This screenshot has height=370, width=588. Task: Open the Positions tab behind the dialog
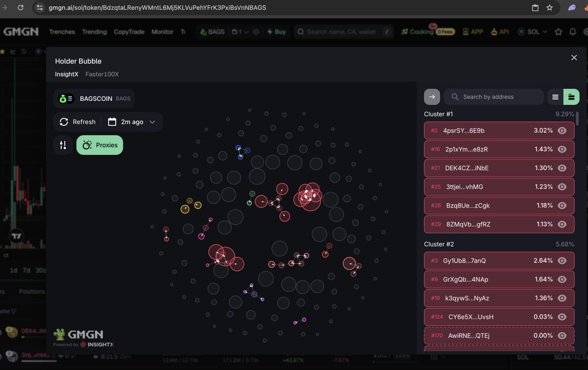[x=32, y=292]
